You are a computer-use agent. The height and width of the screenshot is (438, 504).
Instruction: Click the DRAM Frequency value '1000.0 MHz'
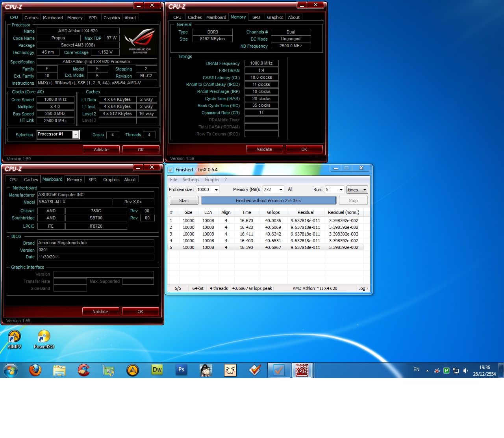pyautogui.click(x=261, y=63)
